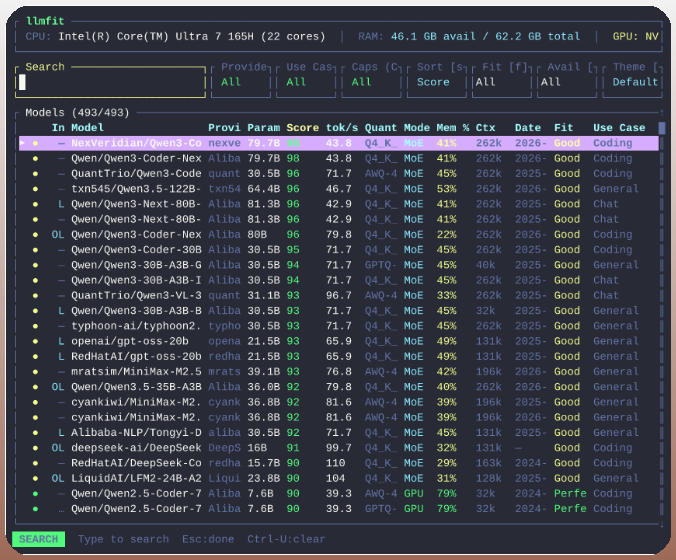
Task: Click the selection arrow on NexVeridian row
Action: [22, 143]
